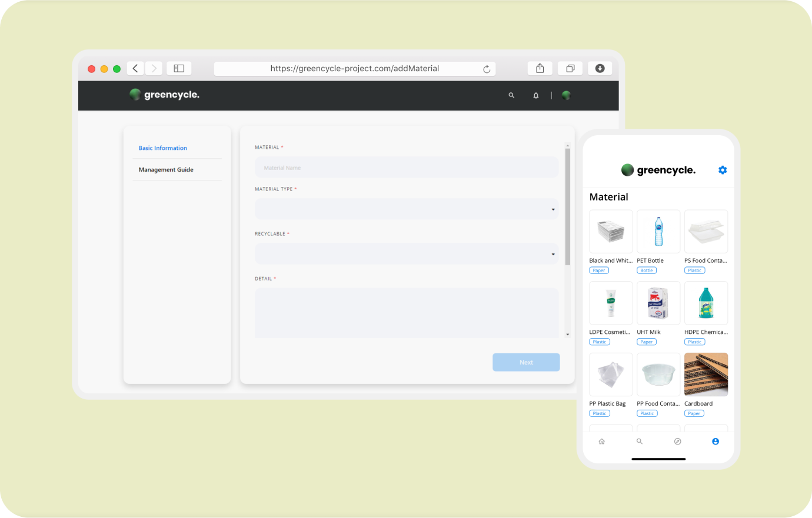
Task: Toggle the browser sidebar button
Action: click(179, 69)
